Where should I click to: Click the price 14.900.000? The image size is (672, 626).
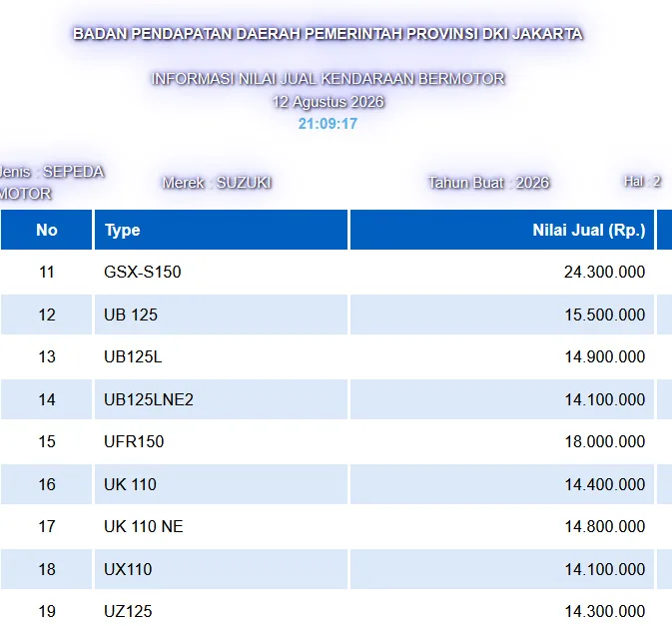click(x=604, y=356)
